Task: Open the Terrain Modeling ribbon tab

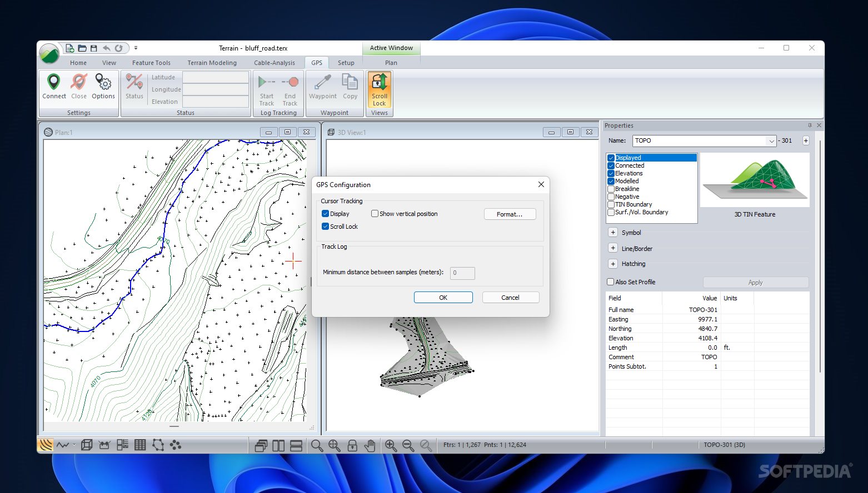Action: (212, 63)
